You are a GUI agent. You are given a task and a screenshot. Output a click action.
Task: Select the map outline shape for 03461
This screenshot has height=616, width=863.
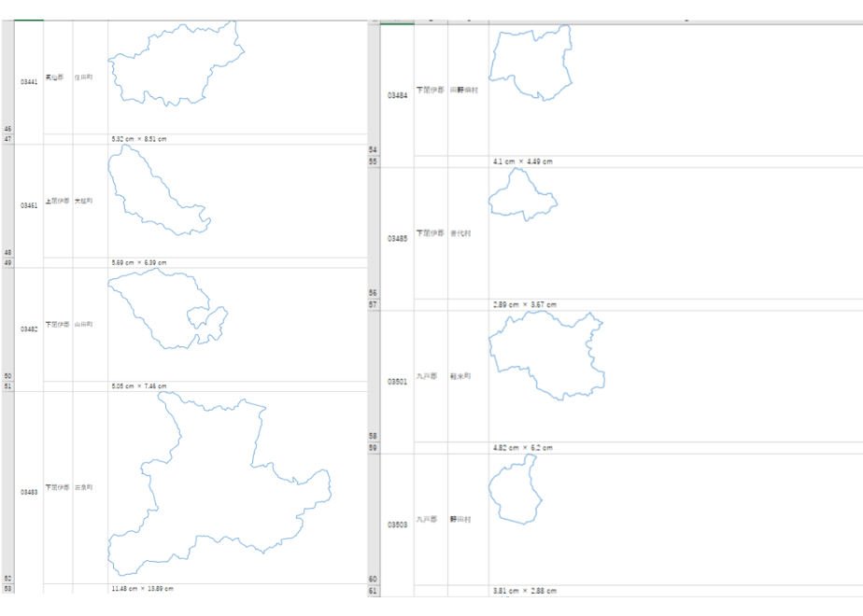pyautogui.click(x=159, y=189)
